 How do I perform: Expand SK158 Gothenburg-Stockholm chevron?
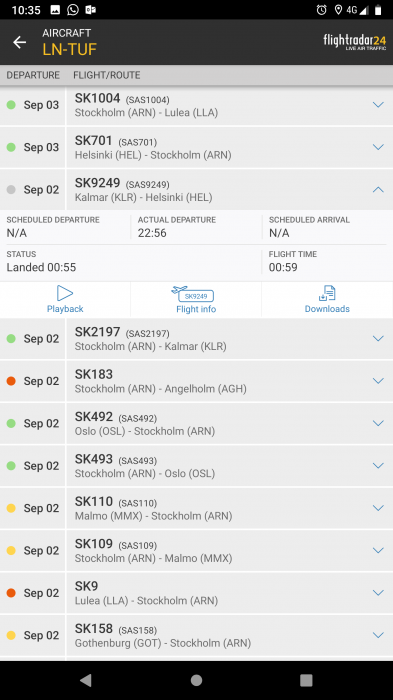(x=378, y=635)
